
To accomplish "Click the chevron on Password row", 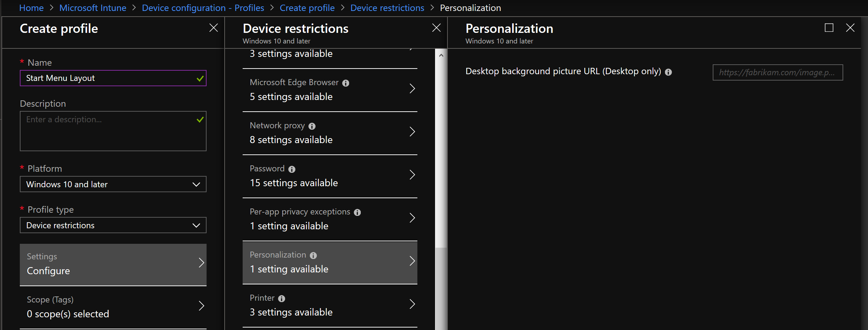I will point(412,175).
